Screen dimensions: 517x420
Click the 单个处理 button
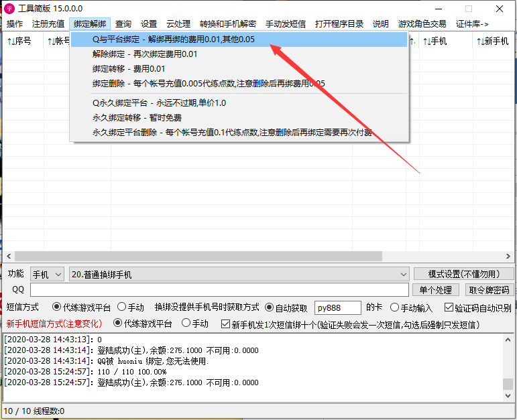[x=436, y=290]
